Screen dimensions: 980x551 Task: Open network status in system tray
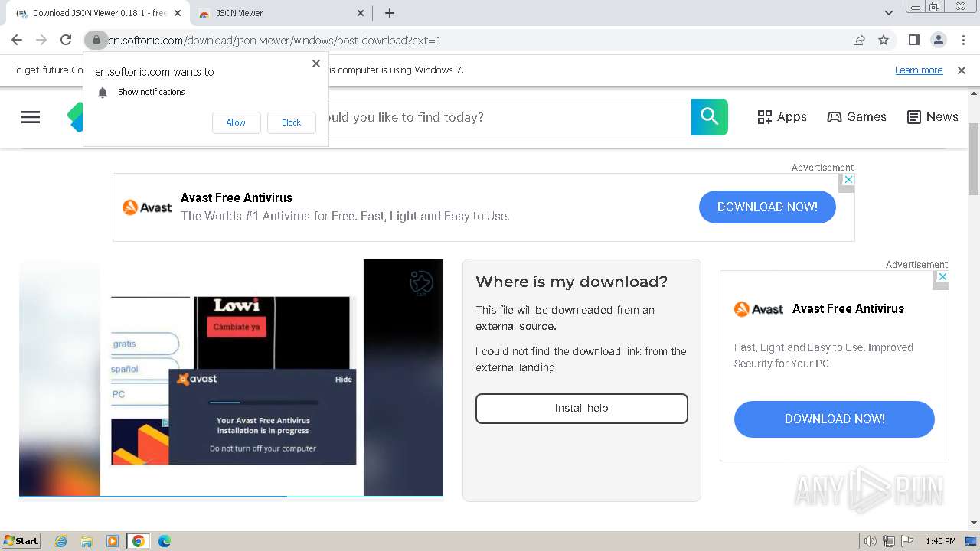(x=889, y=541)
